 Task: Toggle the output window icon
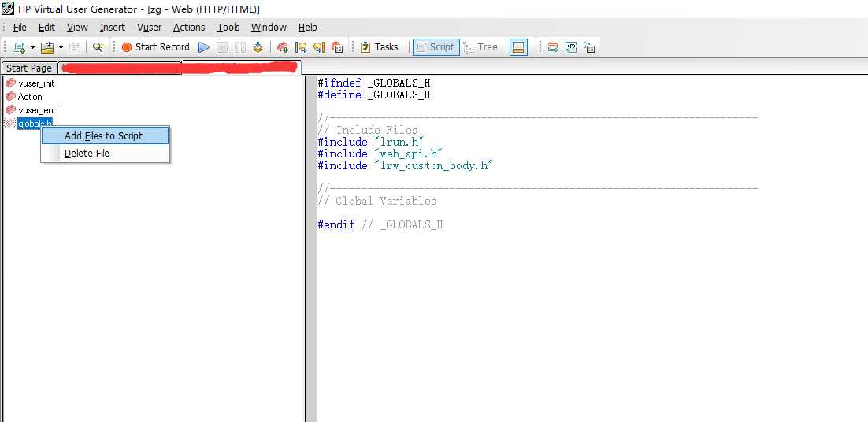(518, 47)
